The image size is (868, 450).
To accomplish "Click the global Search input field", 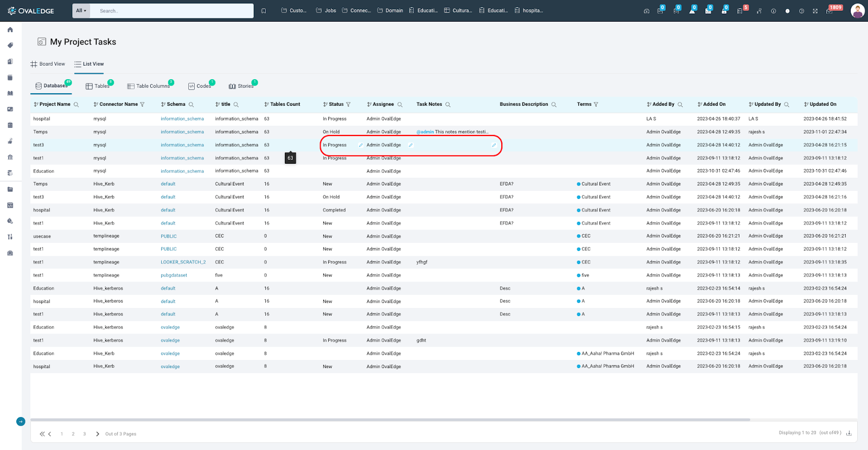I will (x=171, y=11).
